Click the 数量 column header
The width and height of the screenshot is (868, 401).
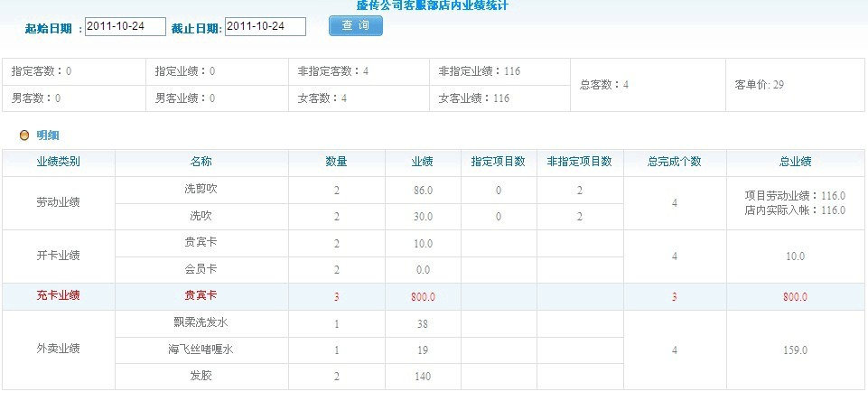coord(336,162)
